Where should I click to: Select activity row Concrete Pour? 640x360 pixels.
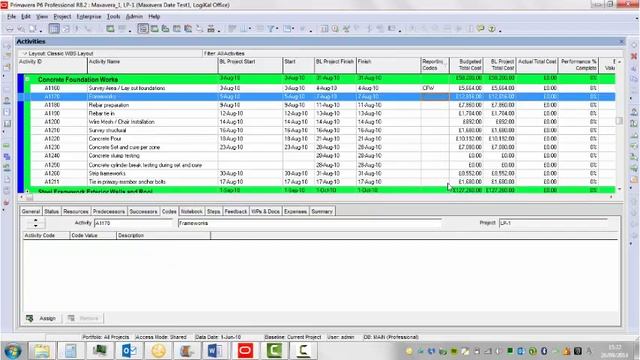coord(322,139)
